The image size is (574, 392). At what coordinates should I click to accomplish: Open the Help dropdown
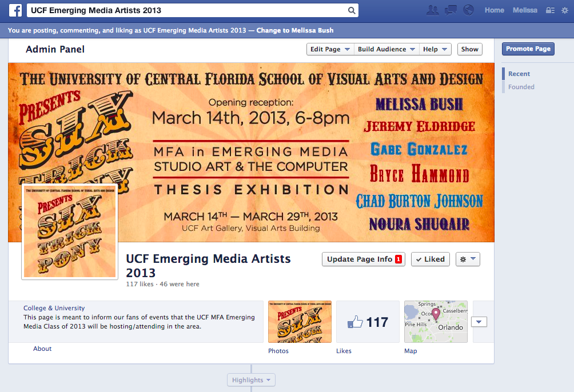click(435, 49)
